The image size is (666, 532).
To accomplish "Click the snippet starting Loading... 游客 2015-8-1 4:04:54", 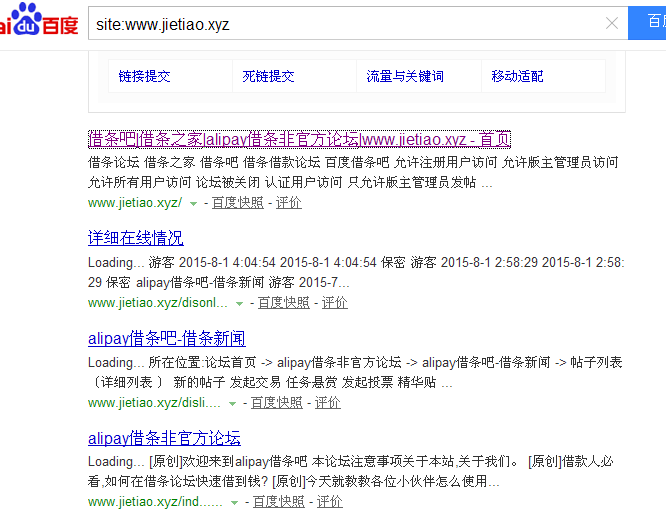I will [x=356, y=273].
